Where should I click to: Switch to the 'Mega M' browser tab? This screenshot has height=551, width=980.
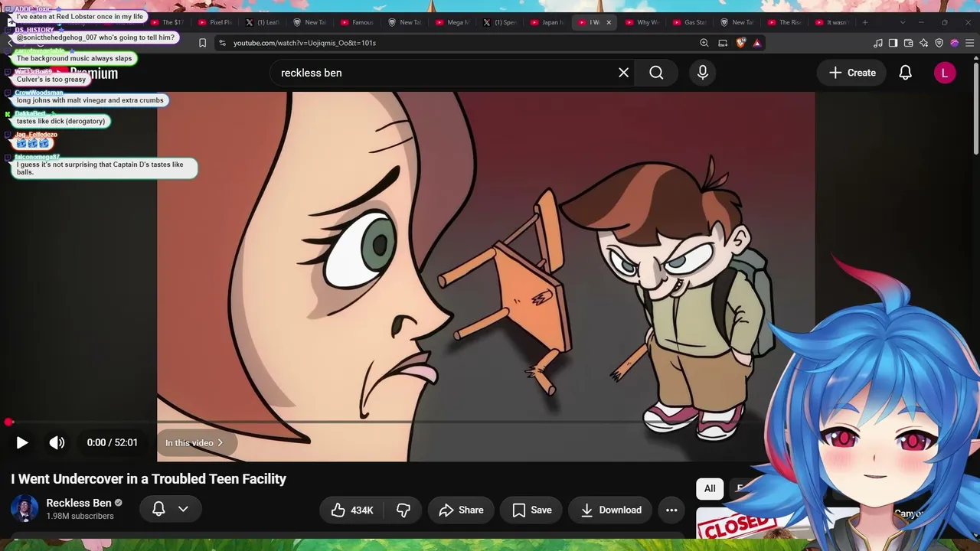[452, 22]
